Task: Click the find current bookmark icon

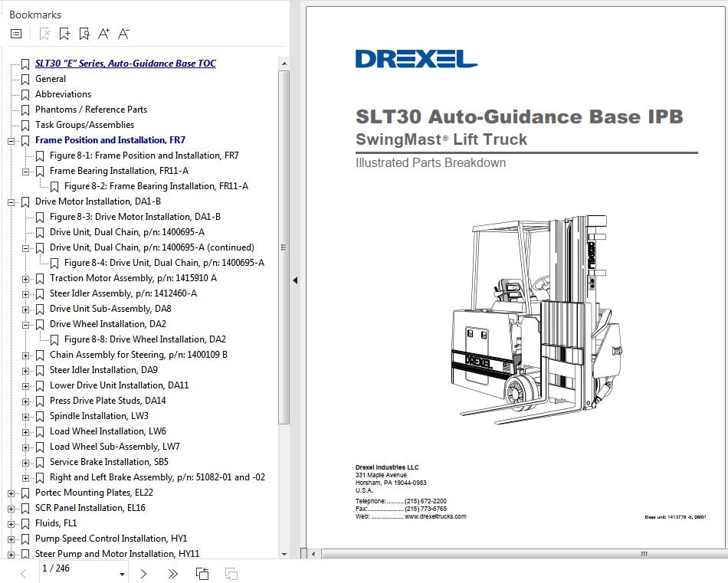Action: (x=84, y=34)
